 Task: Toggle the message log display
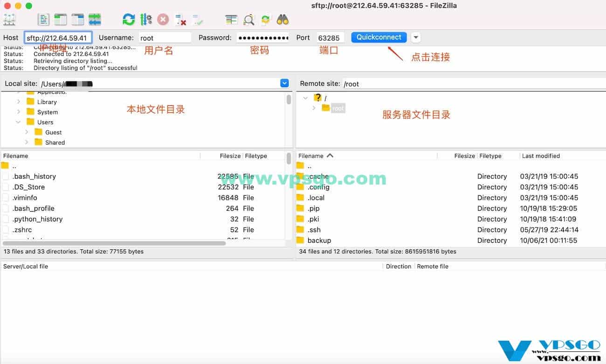point(43,19)
